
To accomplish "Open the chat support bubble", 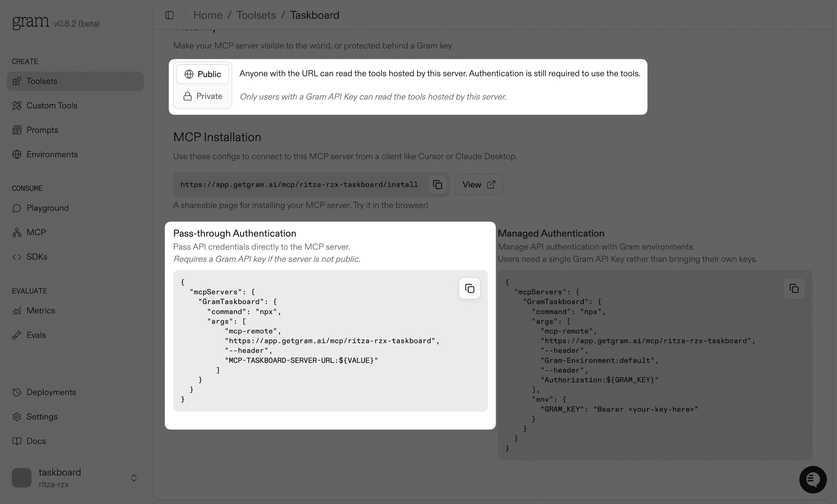I will [x=813, y=479].
